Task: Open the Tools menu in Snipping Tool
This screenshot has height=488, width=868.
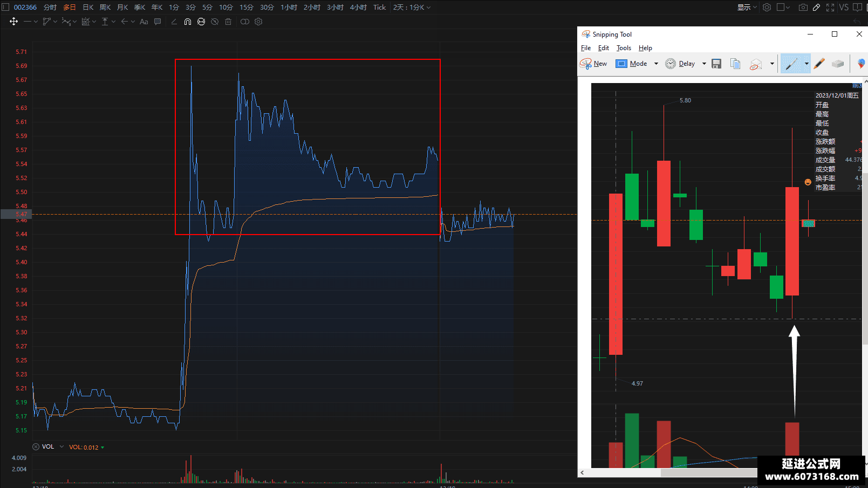Action: pyautogui.click(x=624, y=48)
